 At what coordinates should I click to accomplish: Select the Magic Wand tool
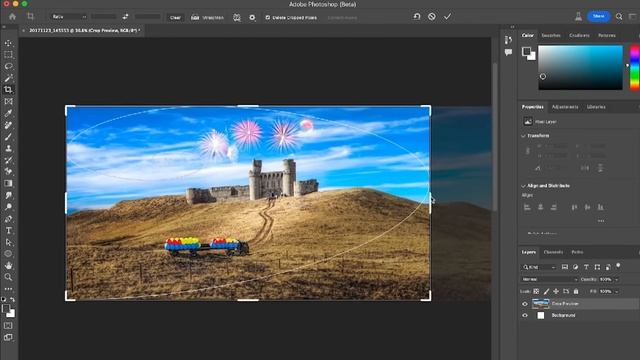(8, 78)
